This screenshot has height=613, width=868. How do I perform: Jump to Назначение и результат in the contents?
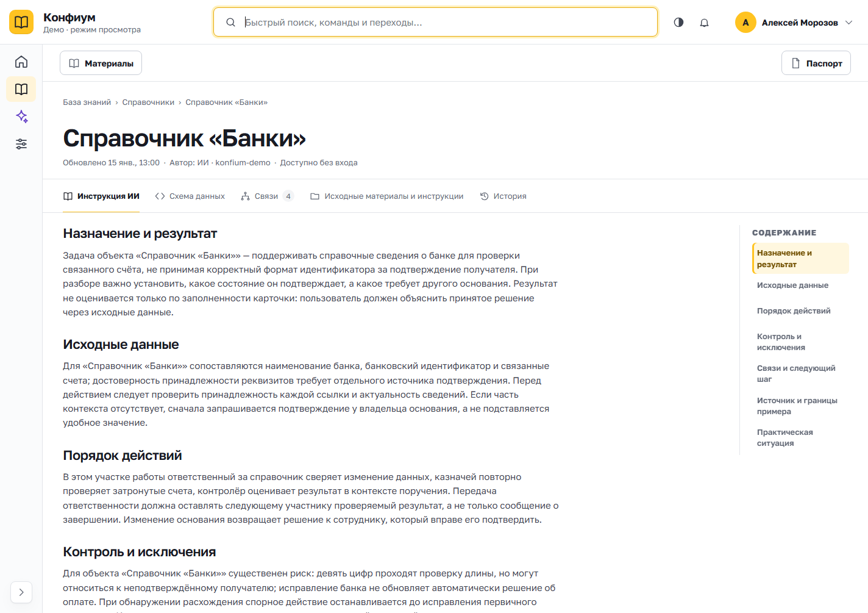pos(800,259)
